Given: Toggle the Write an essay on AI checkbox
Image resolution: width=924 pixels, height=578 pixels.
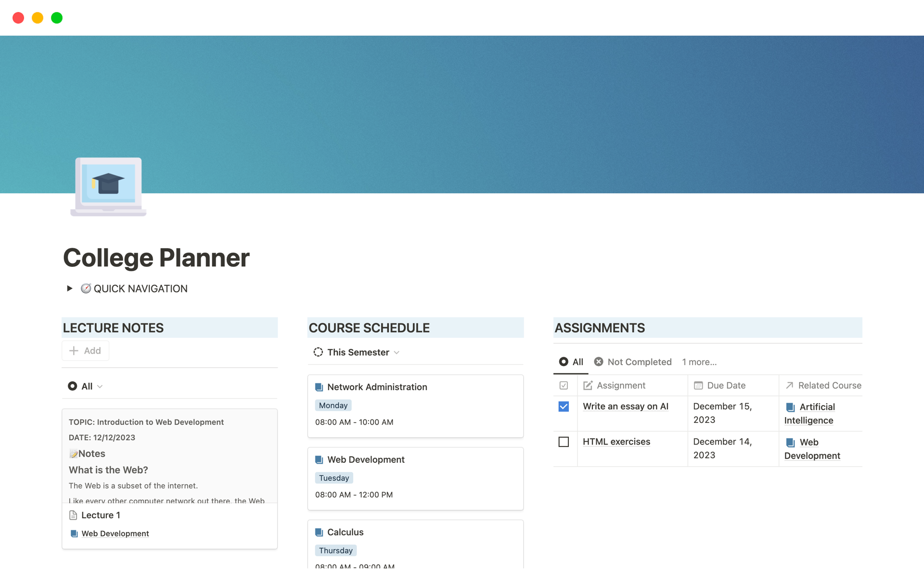Looking at the screenshot, I should pos(564,406).
